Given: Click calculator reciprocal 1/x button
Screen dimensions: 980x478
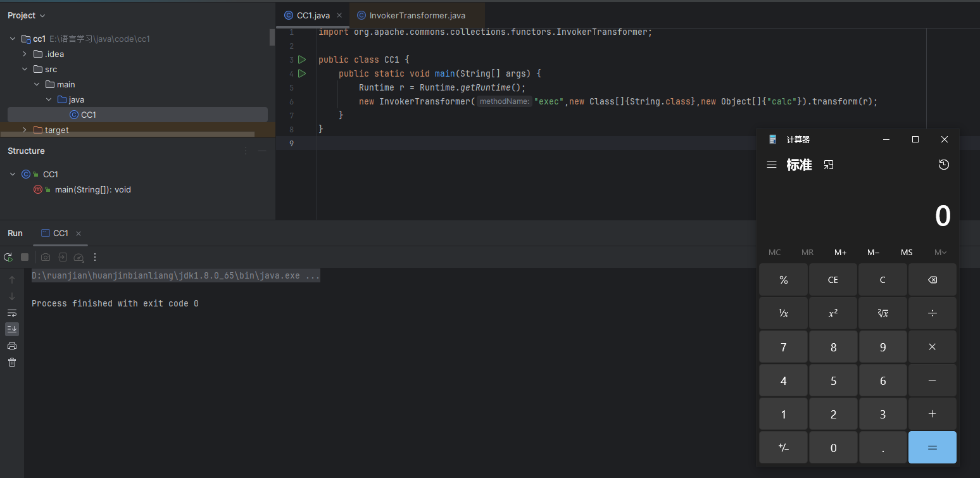Looking at the screenshot, I should [784, 313].
